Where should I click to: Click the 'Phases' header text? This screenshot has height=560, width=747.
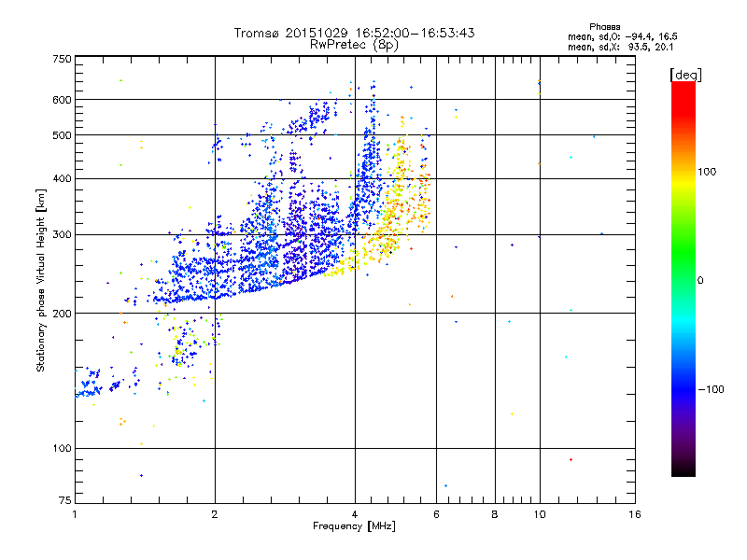pos(604,27)
